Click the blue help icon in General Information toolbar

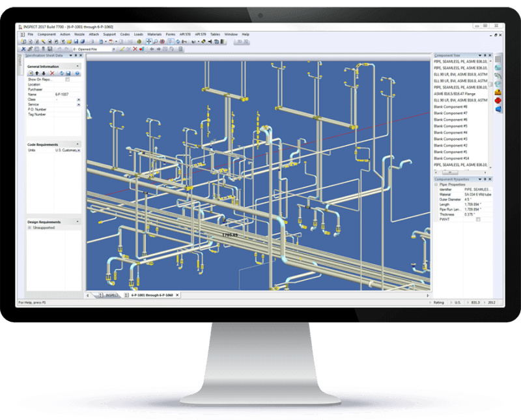pos(77,73)
